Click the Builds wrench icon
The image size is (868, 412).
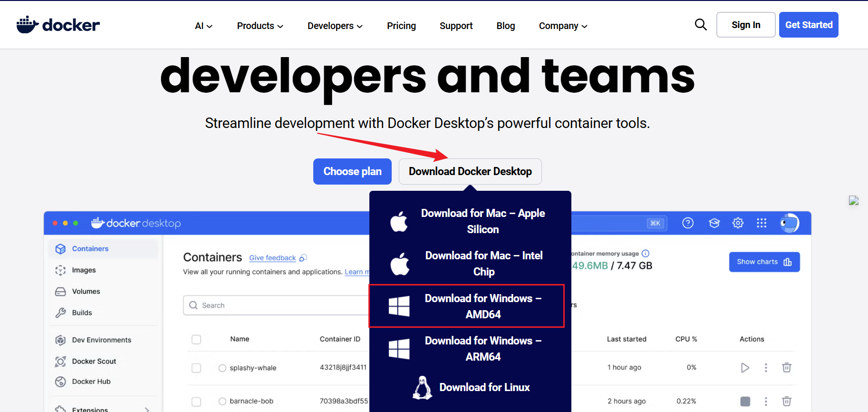(60, 313)
